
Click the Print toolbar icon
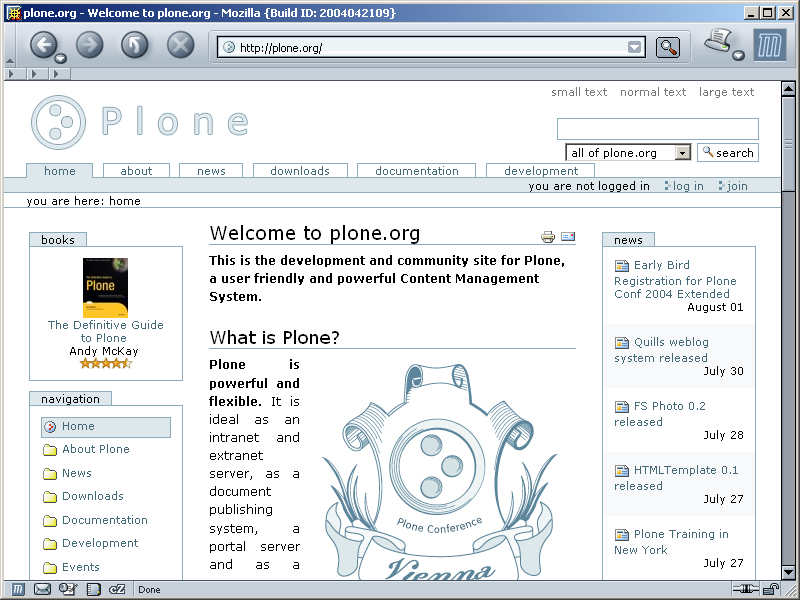[718, 42]
